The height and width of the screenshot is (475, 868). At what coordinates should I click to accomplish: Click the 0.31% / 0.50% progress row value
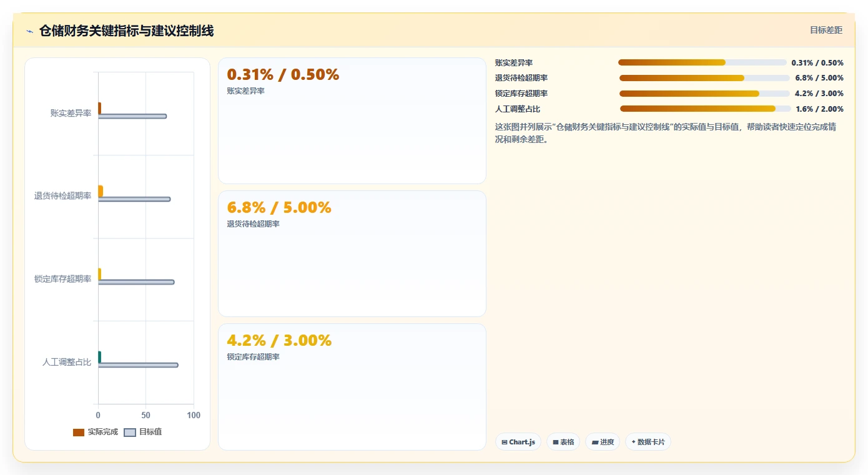817,63
